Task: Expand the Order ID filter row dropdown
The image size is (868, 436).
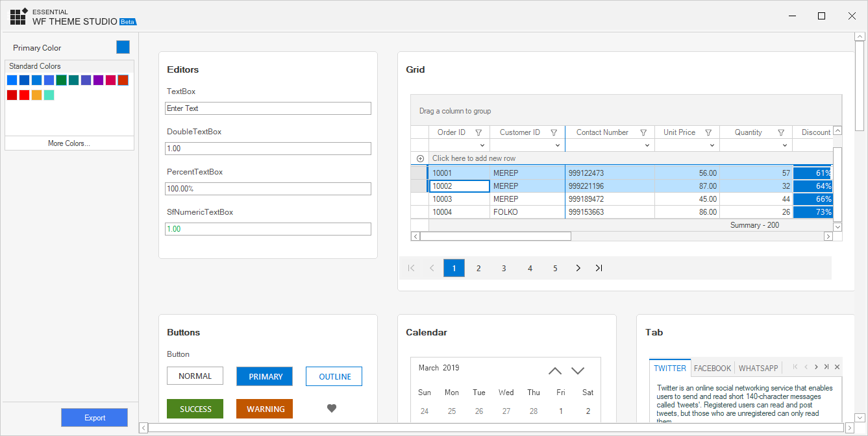Action: coord(482,145)
